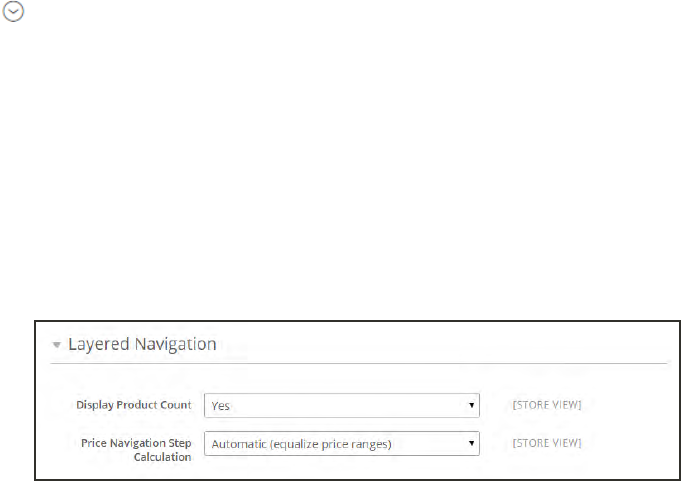Collapse the Layered Navigation section triangle

(x=56, y=344)
